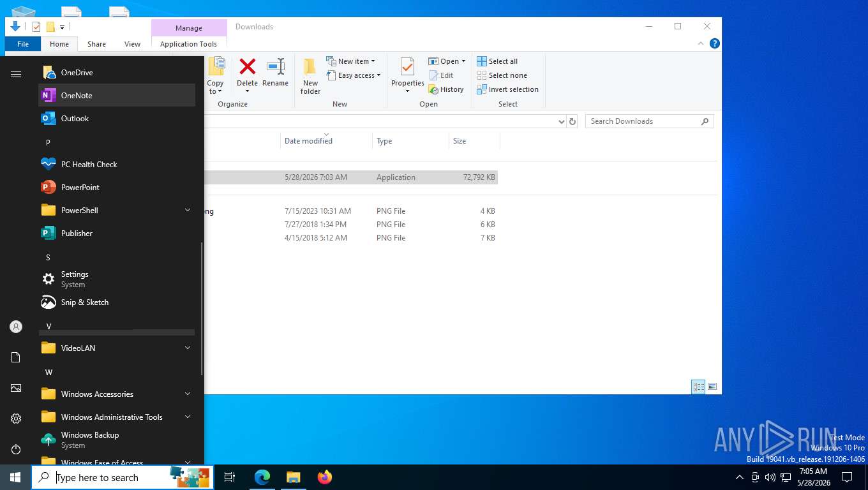Viewport: 868px width, 490px height.
Task: Launch PC Health Check app
Action: 117,165
